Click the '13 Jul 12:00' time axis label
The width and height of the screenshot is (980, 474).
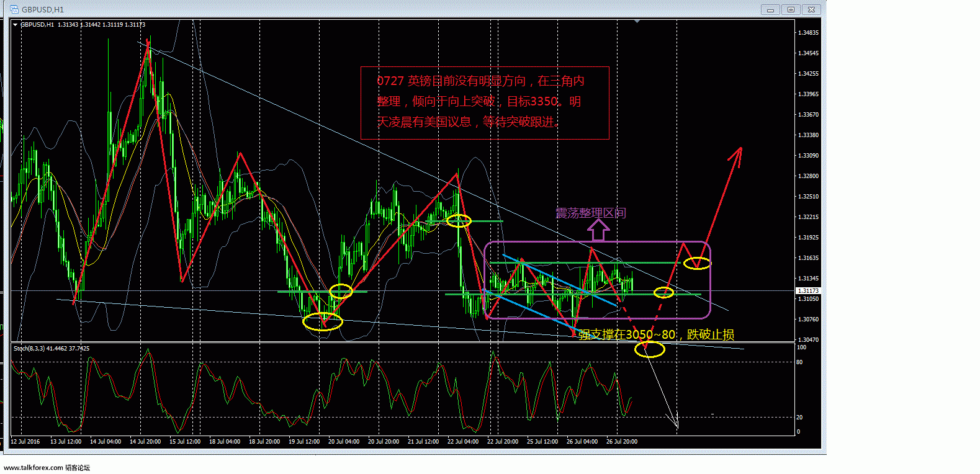66,442
